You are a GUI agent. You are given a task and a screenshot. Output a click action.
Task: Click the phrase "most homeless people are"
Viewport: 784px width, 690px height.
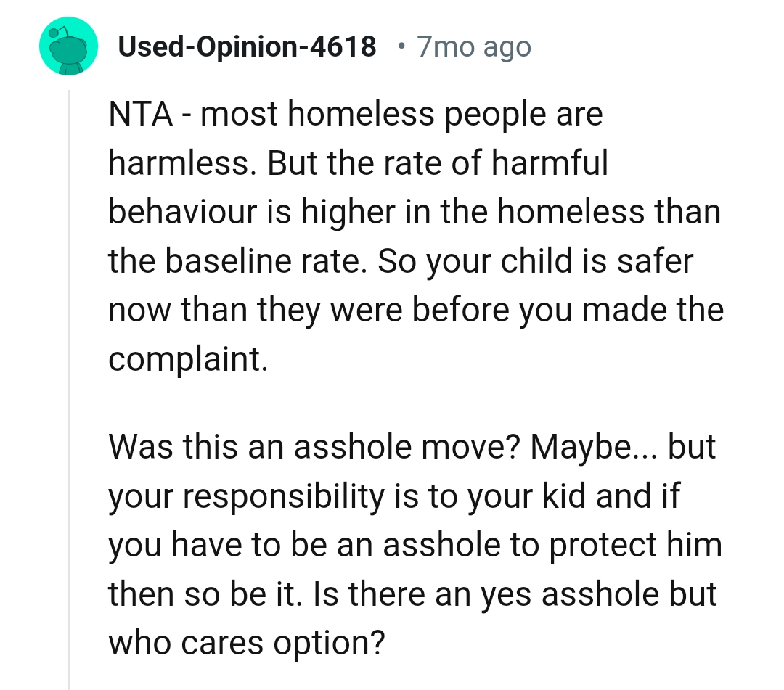(x=401, y=115)
